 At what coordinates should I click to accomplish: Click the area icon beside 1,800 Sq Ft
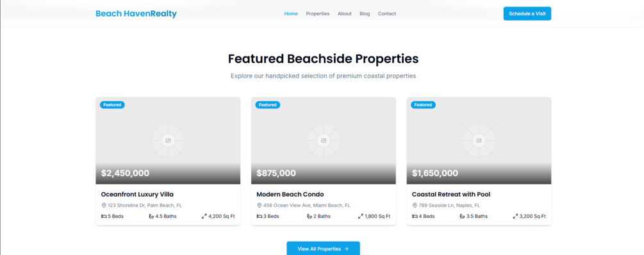pyautogui.click(x=361, y=216)
